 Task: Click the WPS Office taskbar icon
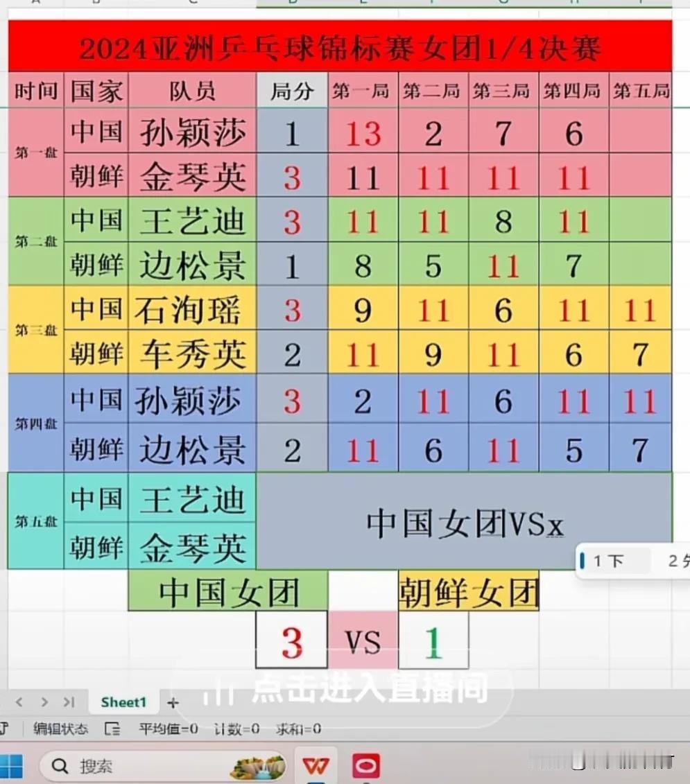[x=316, y=766]
